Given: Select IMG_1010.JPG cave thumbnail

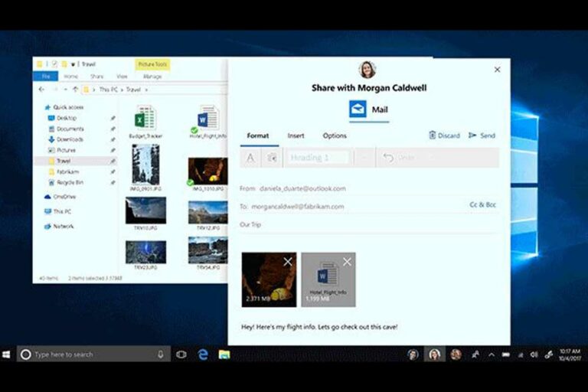Looking at the screenshot, I should [x=207, y=174].
